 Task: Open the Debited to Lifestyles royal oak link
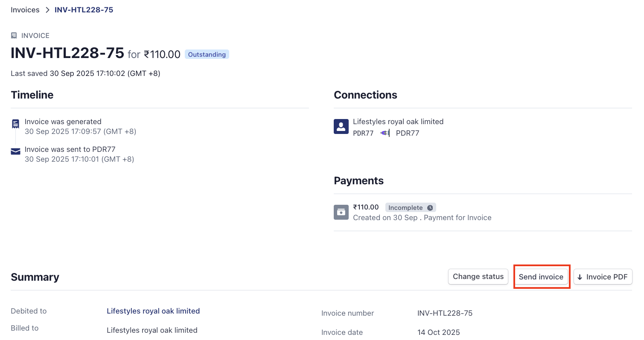(153, 311)
